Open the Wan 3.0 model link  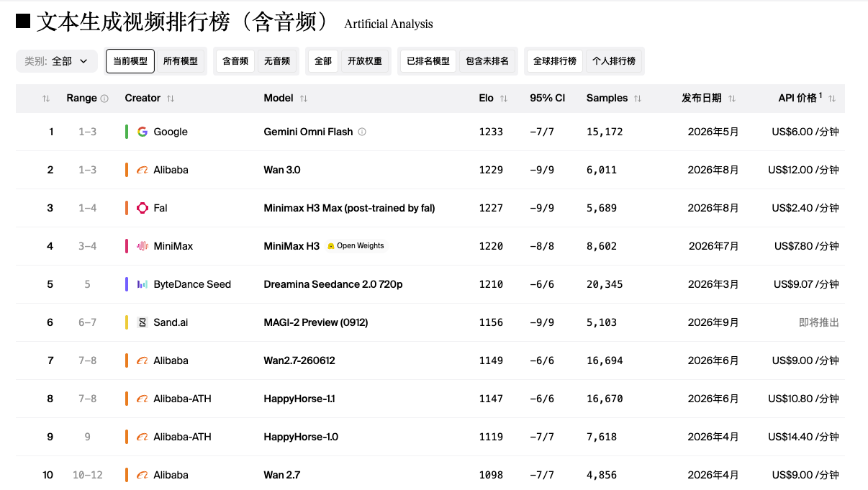[282, 170]
